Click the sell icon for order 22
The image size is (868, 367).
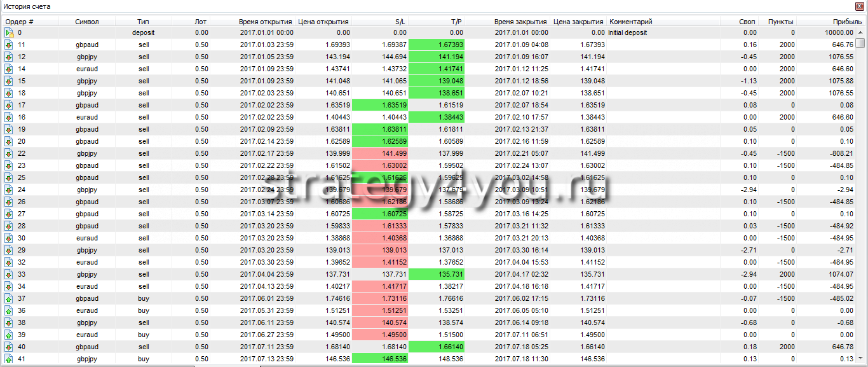(9, 153)
